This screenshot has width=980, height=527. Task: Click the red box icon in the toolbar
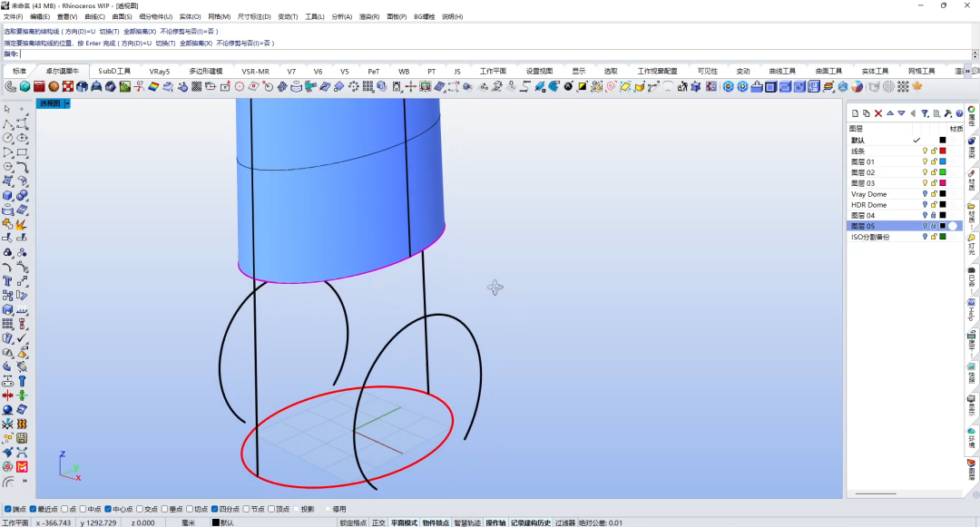(x=39, y=86)
